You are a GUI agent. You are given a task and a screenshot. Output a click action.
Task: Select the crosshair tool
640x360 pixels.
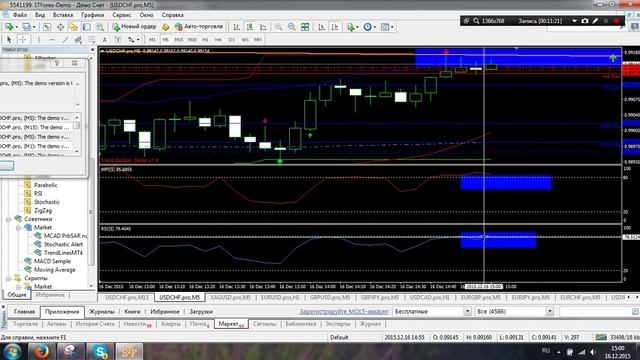tap(22, 40)
